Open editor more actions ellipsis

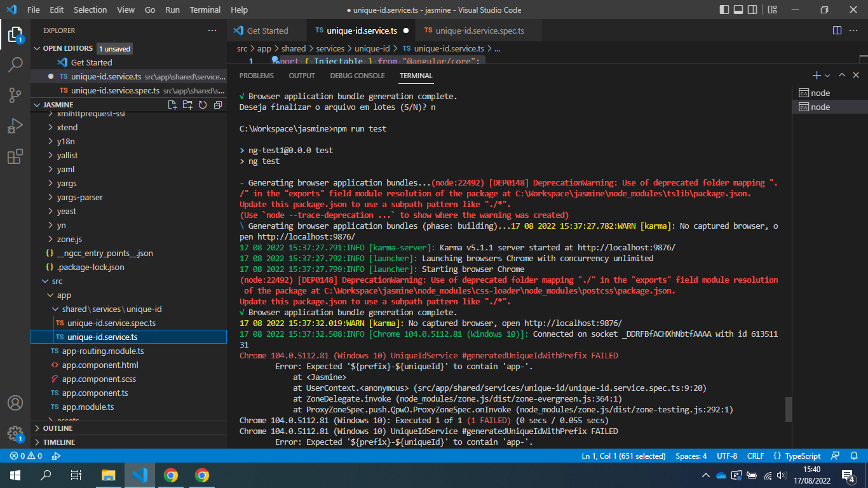click(854, 30)
